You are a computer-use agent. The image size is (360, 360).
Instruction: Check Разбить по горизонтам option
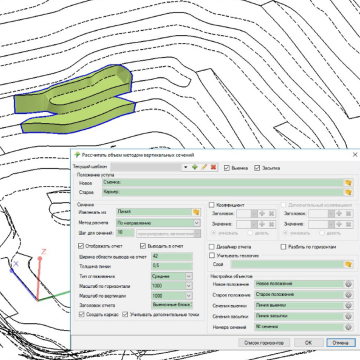[x=283, y=247]
